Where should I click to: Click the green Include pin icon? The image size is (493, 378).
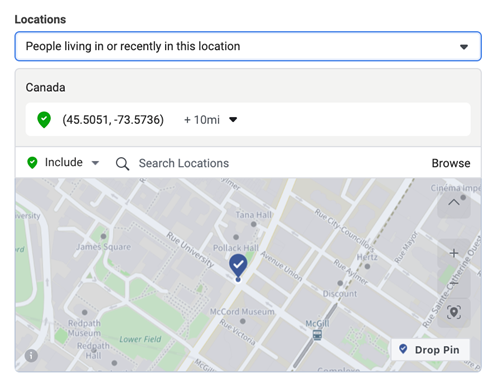click(32, 163)
